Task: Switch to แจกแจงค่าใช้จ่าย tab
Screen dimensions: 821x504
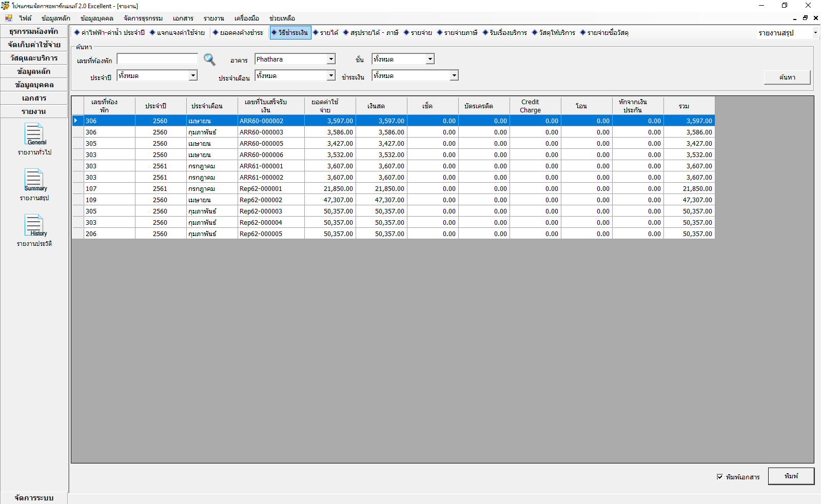Action: coord(178,32)
